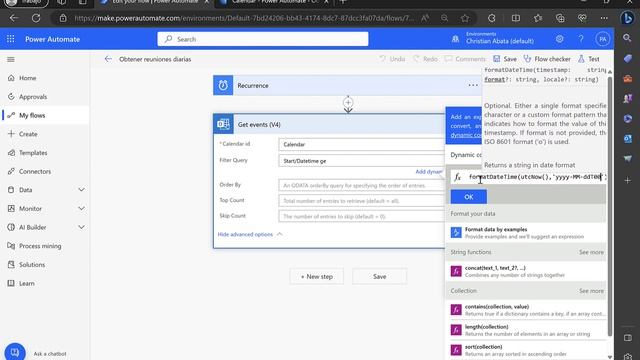Open Learn in left navigation
The image size is (640, 360).
[27, 283]
